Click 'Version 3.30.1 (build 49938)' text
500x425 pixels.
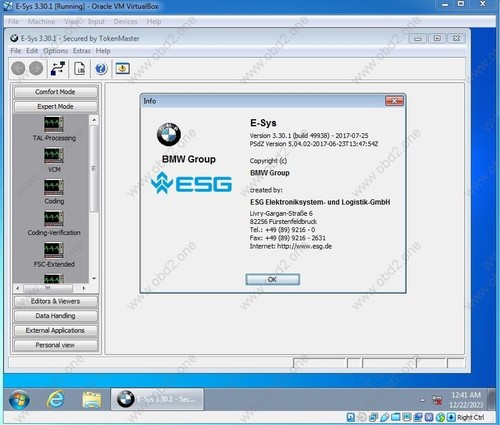(x=289, y=136)
